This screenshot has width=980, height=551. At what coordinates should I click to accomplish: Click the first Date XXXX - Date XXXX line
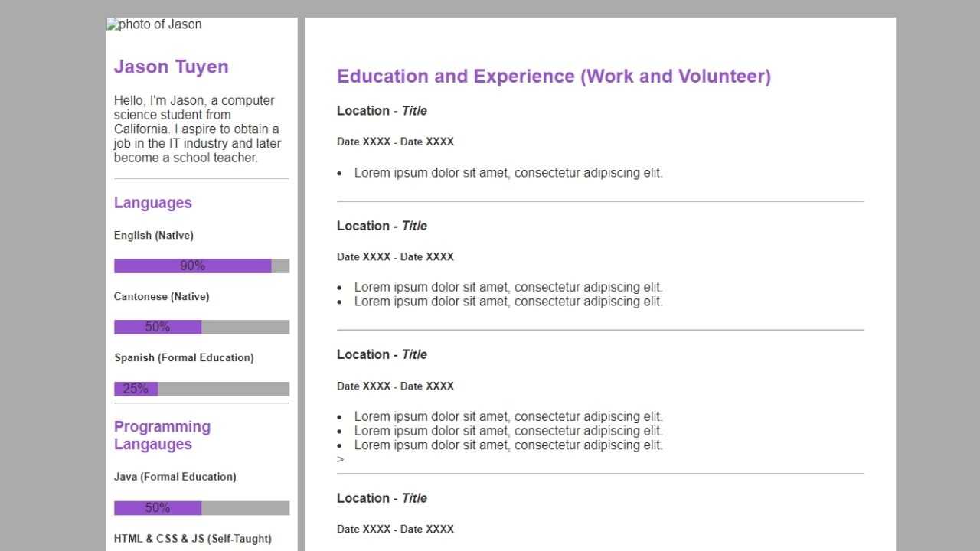point(395,142)
